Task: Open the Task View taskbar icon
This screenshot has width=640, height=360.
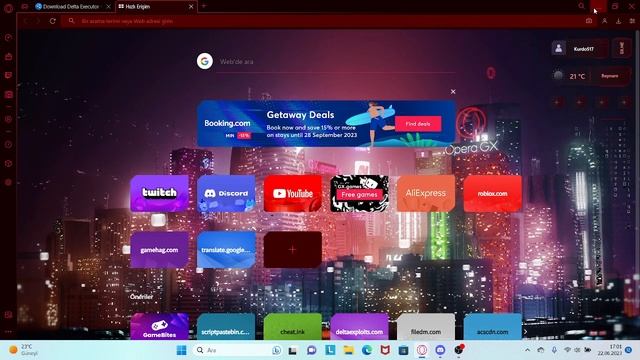Action: pos(293,350)
